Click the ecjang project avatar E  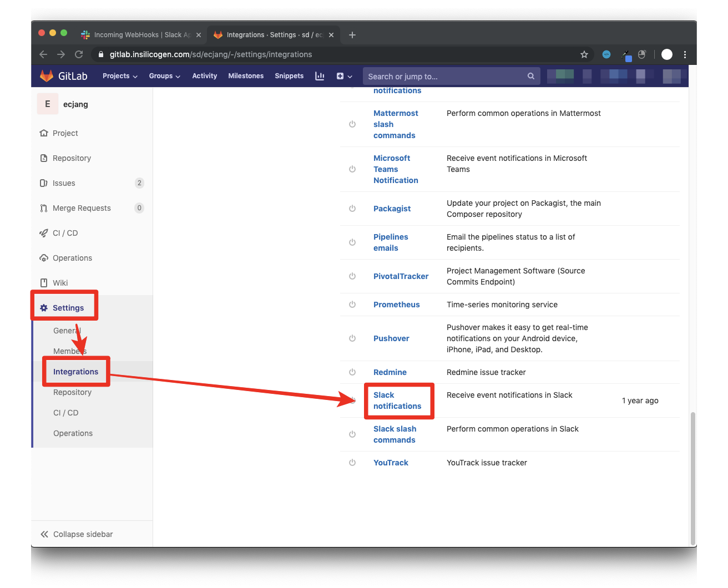(48, 104)
